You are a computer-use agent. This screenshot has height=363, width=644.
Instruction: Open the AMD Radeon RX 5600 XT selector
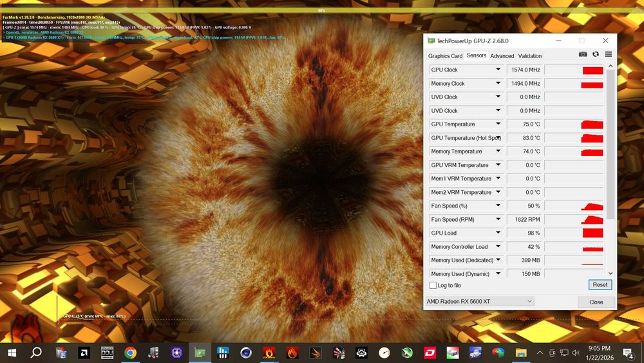[x=480, y=301]
